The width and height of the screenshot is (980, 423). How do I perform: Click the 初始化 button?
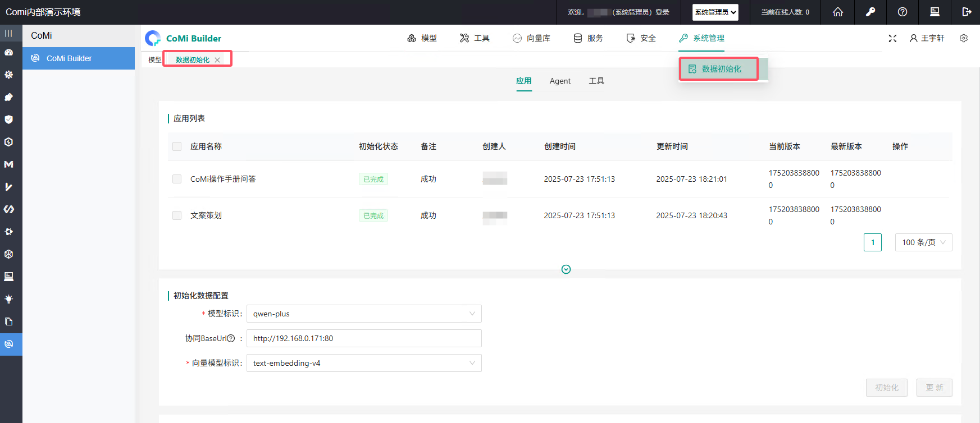click(x=886, y=388)
